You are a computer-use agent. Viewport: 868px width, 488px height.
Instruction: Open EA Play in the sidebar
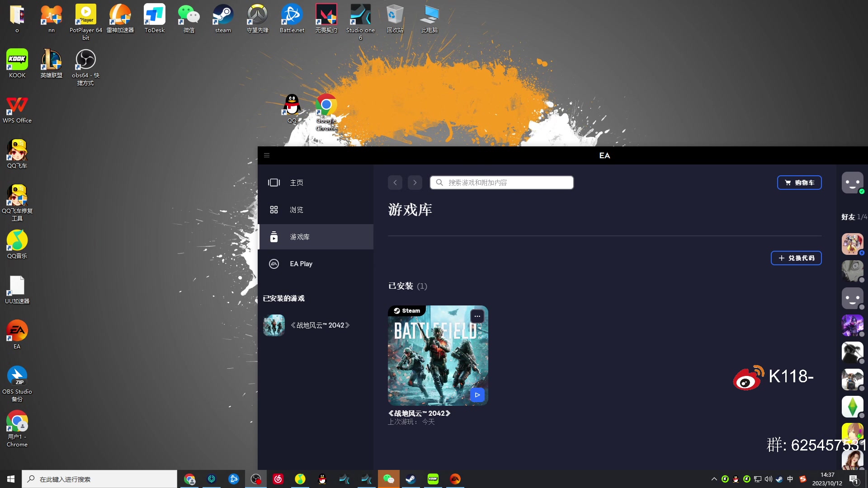tap(316, 264)
